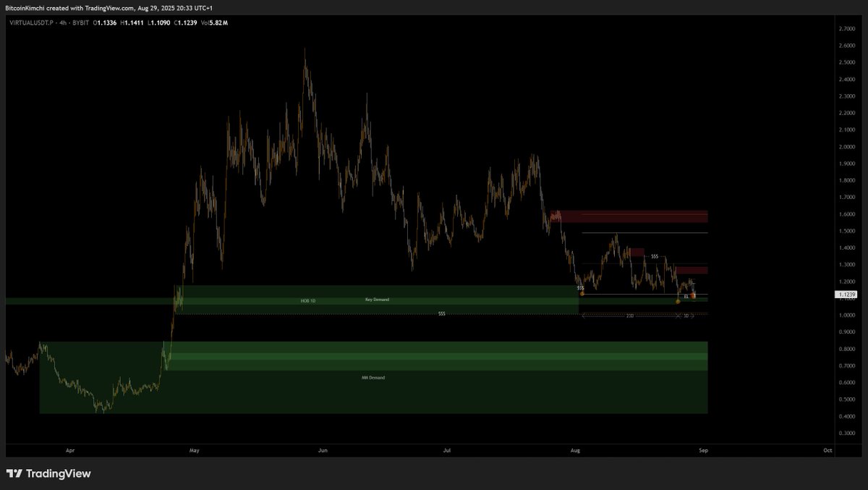
Task: Click the MW Demand zone label
Action: click(x=373, y=377)
